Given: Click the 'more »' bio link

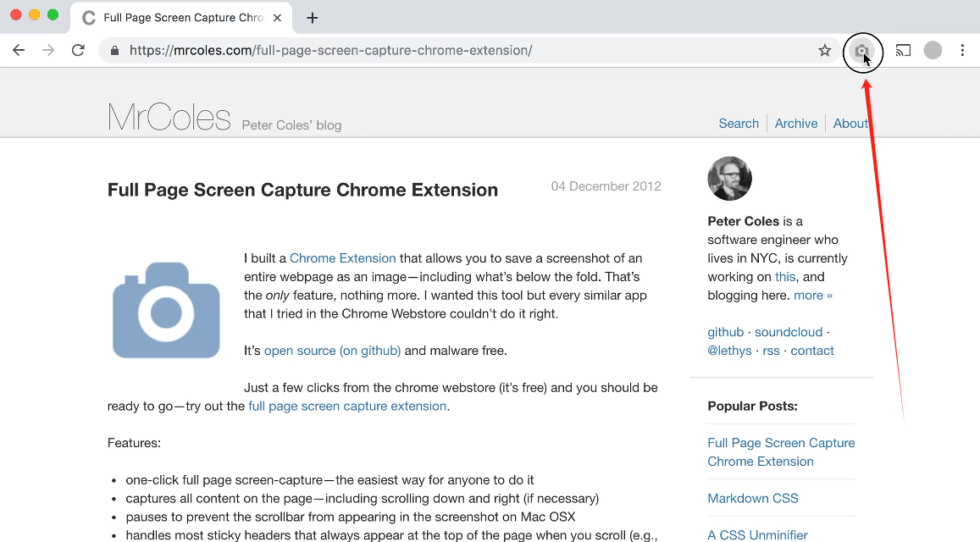Looking at the screenshot, I should pos(813,295).
